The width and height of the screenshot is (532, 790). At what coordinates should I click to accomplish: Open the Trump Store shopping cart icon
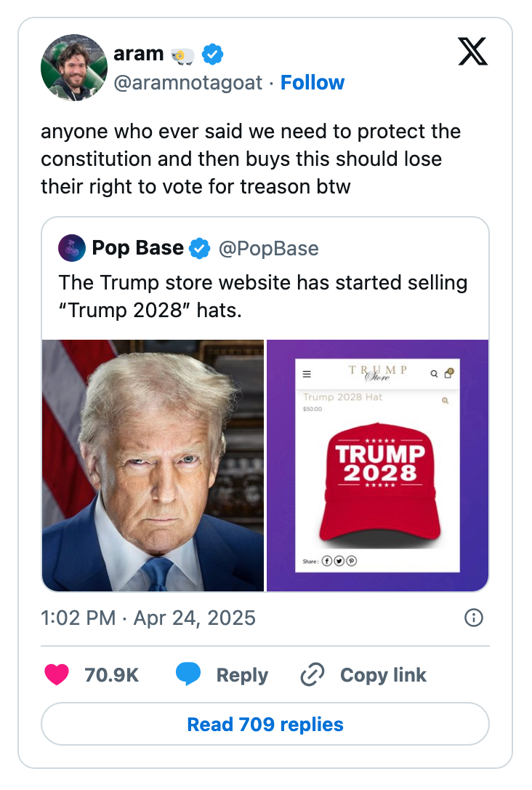(448, 374)
